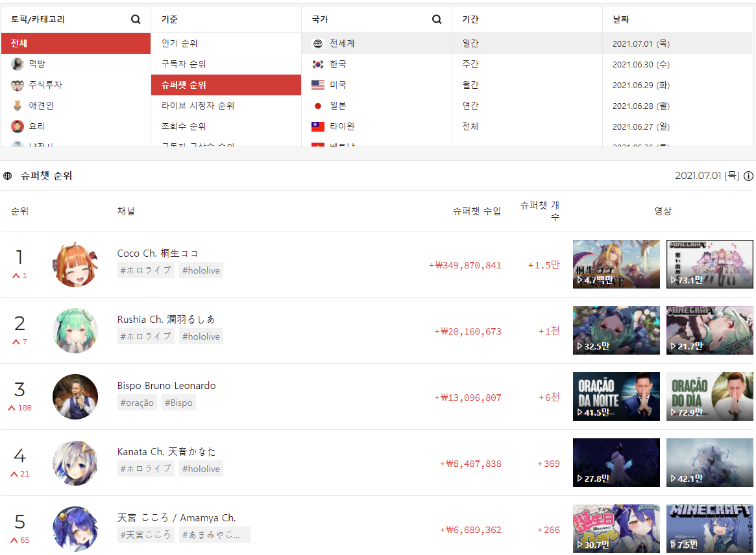Image resolution: width=756 pixels, height=555 pixels.
Task: Play Coco Minecraft video with 73.1만 views
Action: coord(710,264)
